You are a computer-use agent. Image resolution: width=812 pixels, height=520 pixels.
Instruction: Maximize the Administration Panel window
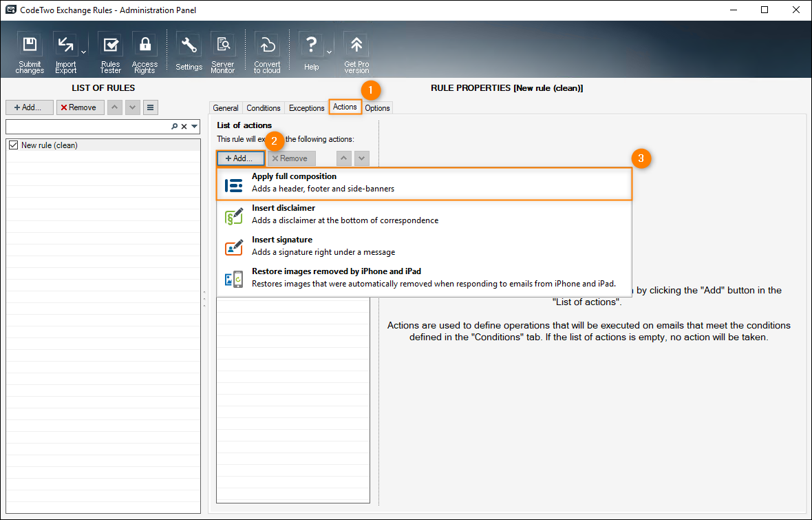tap(765, 10)
